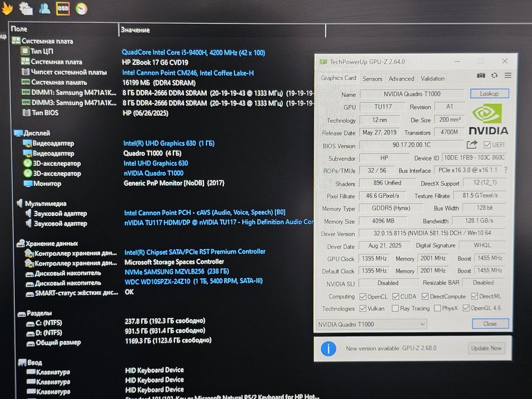Viewport: 532px width, 399px height.
Task: Open the OSD panel icon
Action: click(63, 9)
